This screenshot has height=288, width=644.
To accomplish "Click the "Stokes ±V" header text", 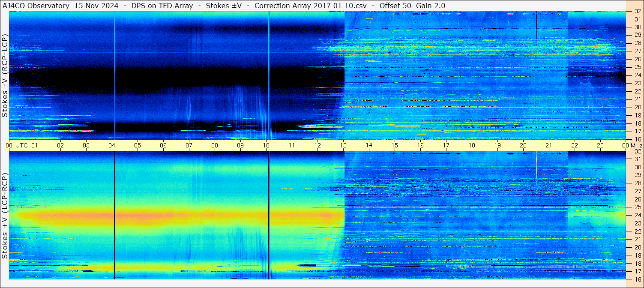I will [x=224, y=6].
